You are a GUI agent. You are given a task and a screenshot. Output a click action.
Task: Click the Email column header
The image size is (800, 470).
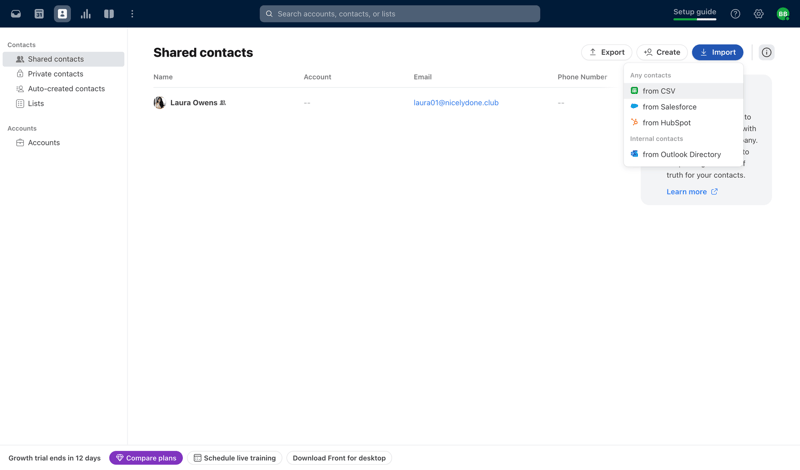coord(422,77)
